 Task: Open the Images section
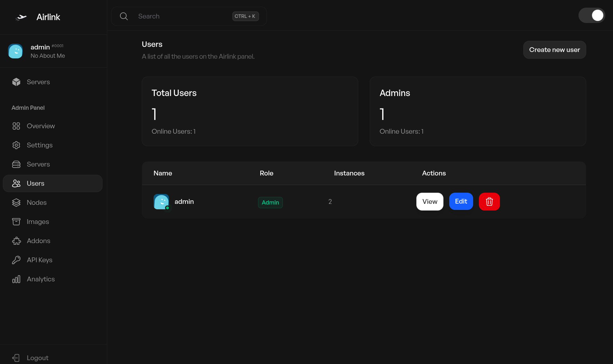(x=53, y=222)
